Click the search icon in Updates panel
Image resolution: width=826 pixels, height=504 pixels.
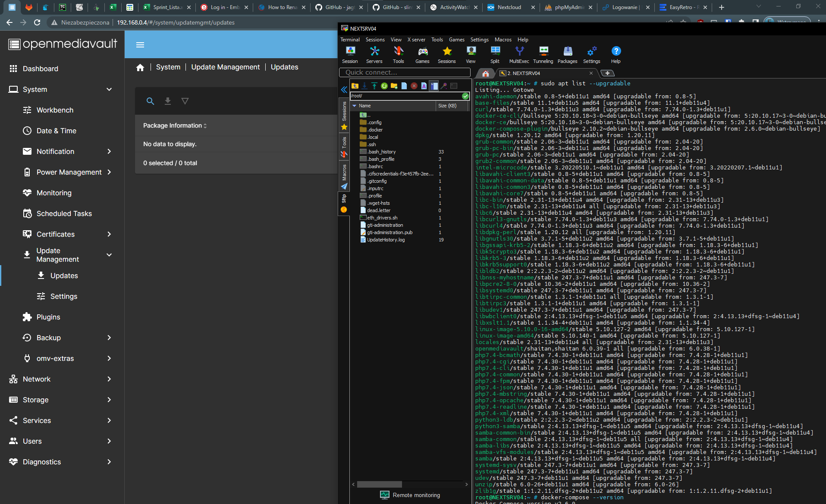(150, 101)
